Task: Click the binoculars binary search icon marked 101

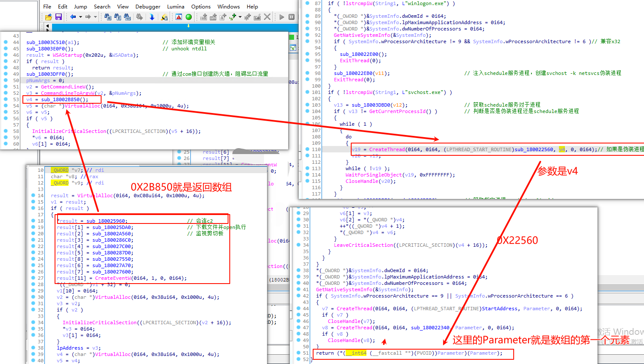Action: click(x=127, y=17)
